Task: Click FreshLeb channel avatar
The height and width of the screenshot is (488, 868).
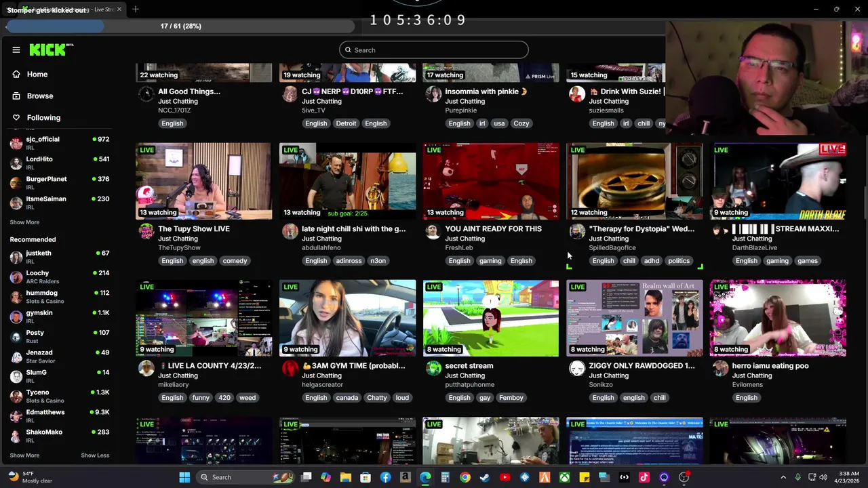Action: 433,231
